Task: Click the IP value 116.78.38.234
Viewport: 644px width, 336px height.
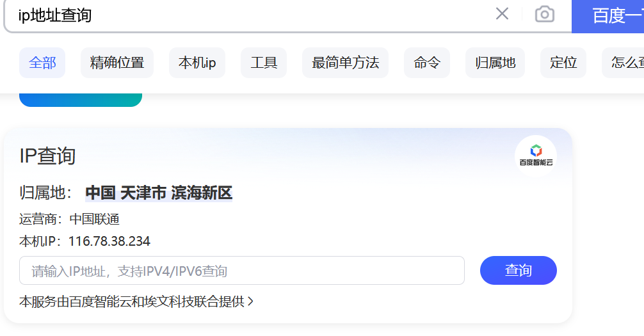Action: (109, 241)
